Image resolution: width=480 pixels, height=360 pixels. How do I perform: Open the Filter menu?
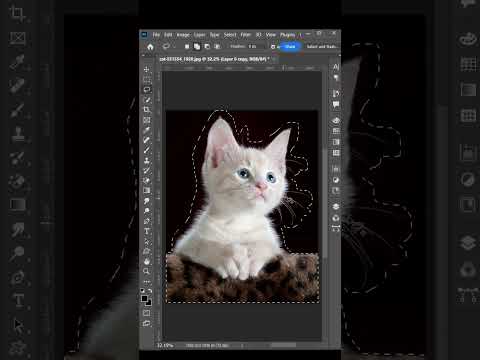coord(246,35)
